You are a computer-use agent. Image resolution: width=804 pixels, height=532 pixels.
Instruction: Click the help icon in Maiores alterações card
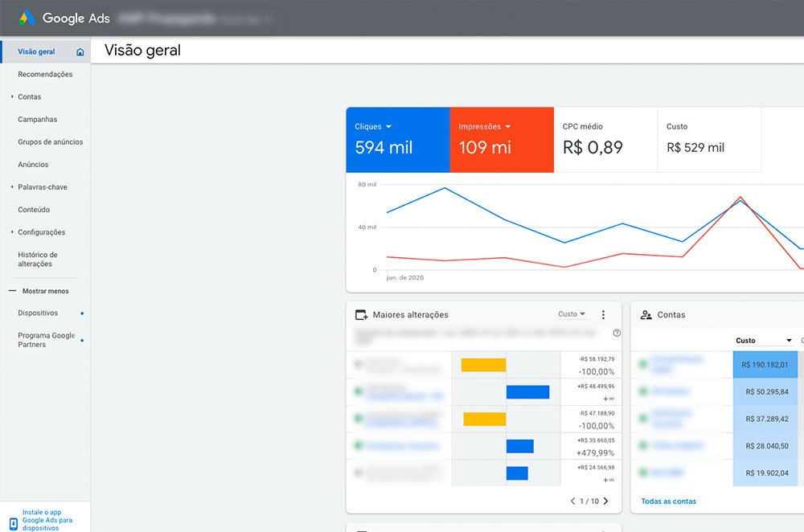tap(617, 333)
